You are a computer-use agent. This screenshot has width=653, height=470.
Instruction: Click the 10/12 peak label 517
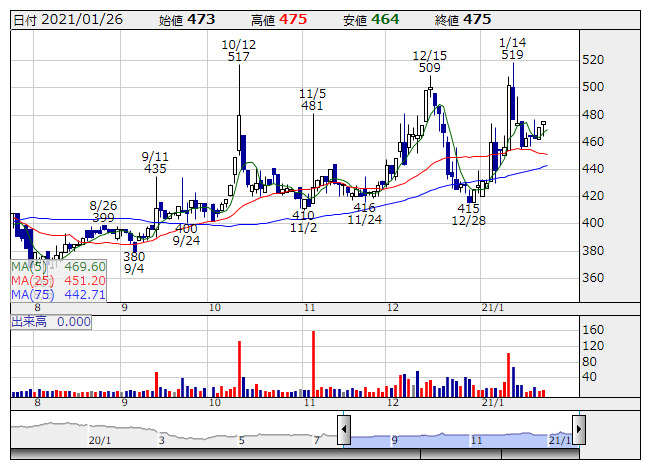coord(238,57)
